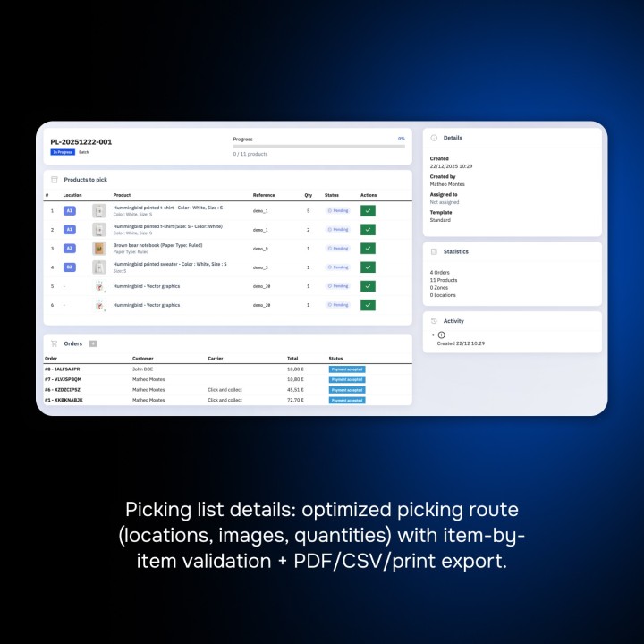Viewport: 644px width, 644px height.
Task: Click the Reference column header
Action: click(264, 195)
